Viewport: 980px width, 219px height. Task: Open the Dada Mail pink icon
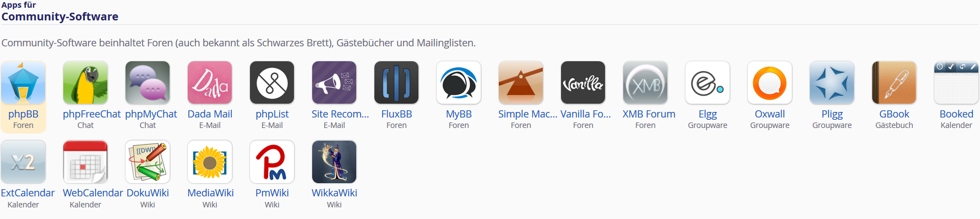coord(210,83)
